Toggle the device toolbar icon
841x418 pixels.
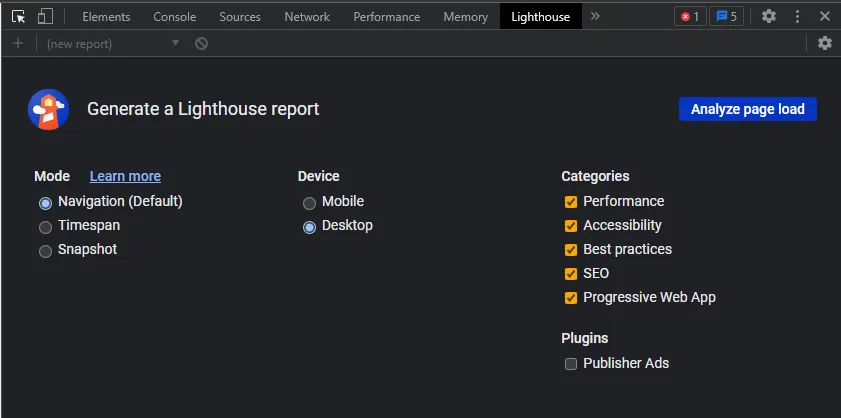coord(46,16)
